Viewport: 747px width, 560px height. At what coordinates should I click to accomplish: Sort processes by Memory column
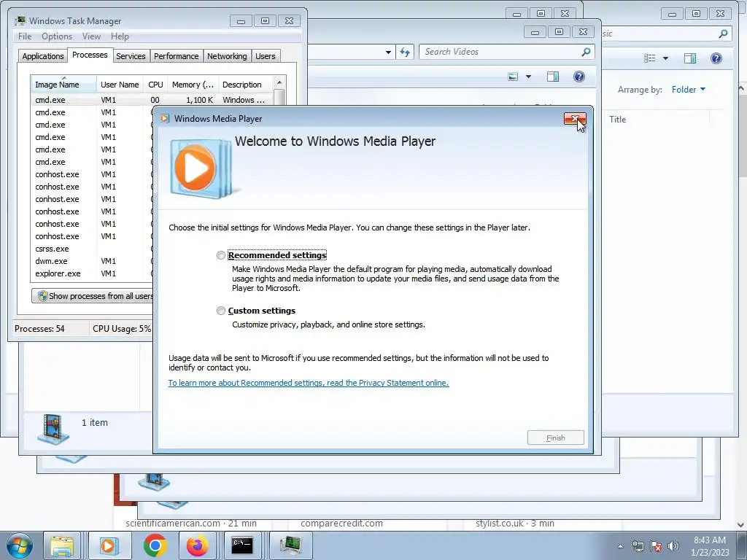(193, 85)
